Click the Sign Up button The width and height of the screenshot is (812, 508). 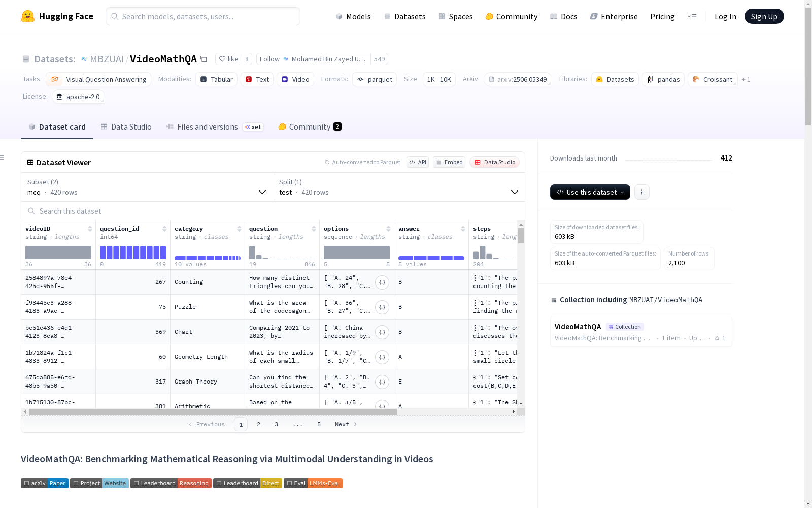pos(764,16)
